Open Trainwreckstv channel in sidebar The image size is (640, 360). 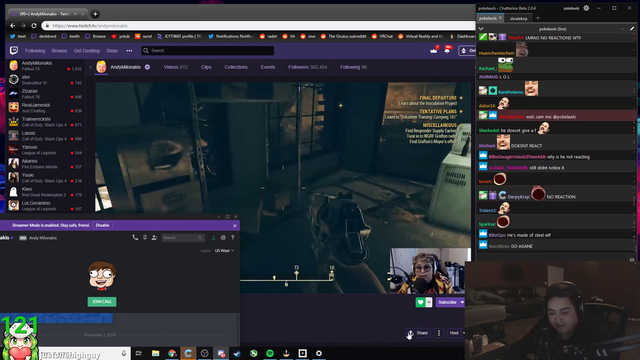(46, 122)
